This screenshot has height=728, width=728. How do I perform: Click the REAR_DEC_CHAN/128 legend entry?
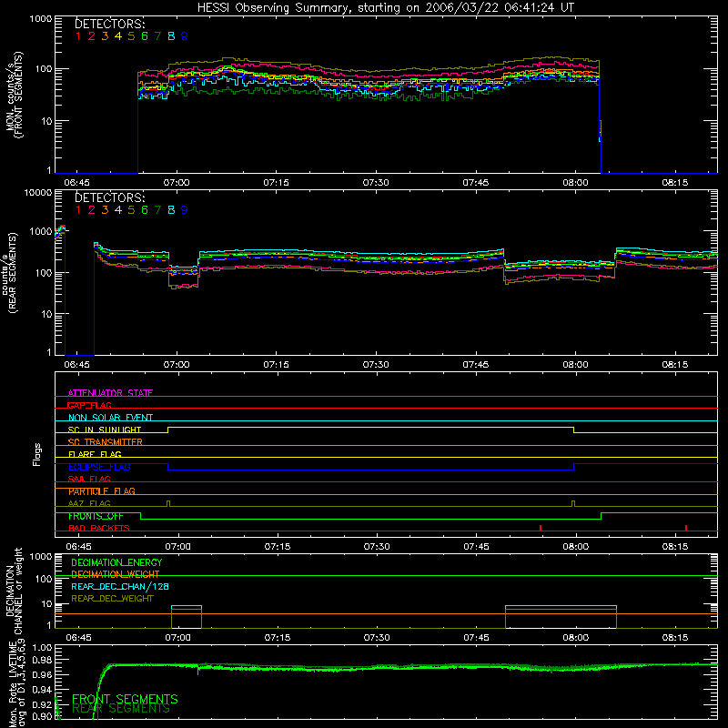tap(120, 586)
